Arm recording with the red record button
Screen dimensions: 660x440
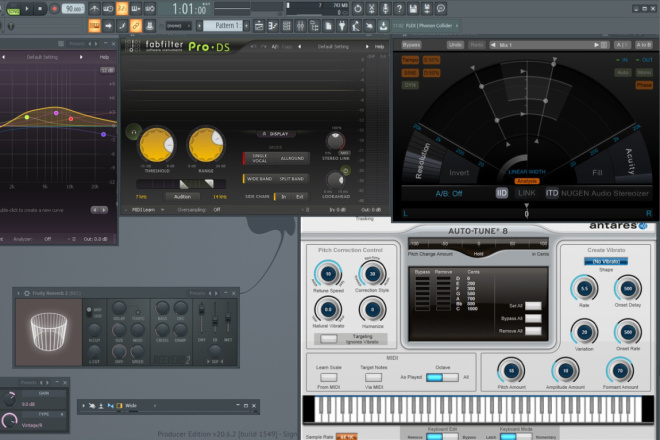(54, 8)
